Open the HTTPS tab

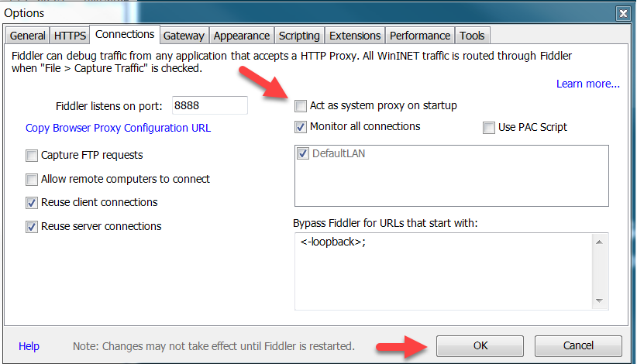(70, 36)
